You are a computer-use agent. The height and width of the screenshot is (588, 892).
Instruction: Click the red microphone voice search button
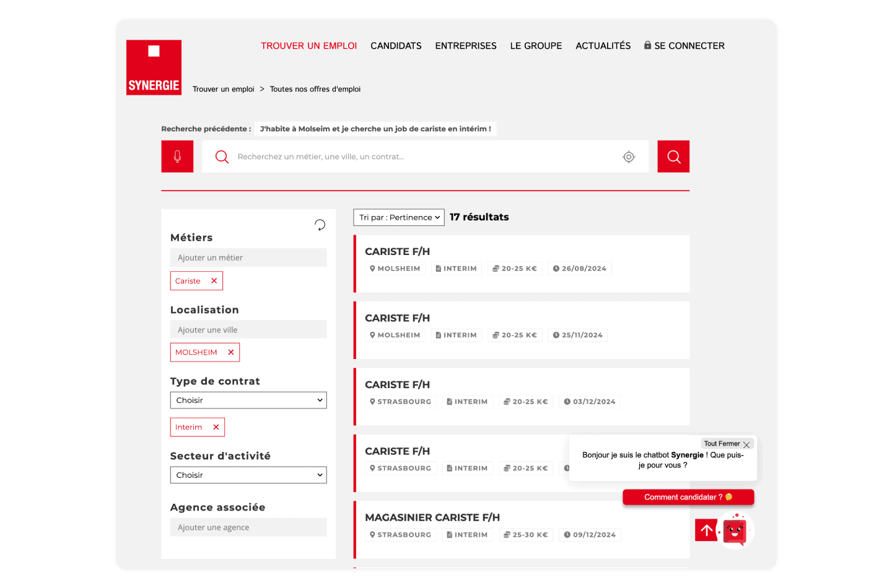(177, 157)
